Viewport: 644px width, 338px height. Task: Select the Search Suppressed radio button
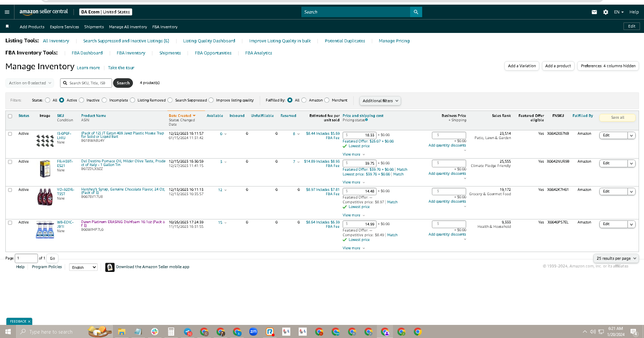coord(170,100)
